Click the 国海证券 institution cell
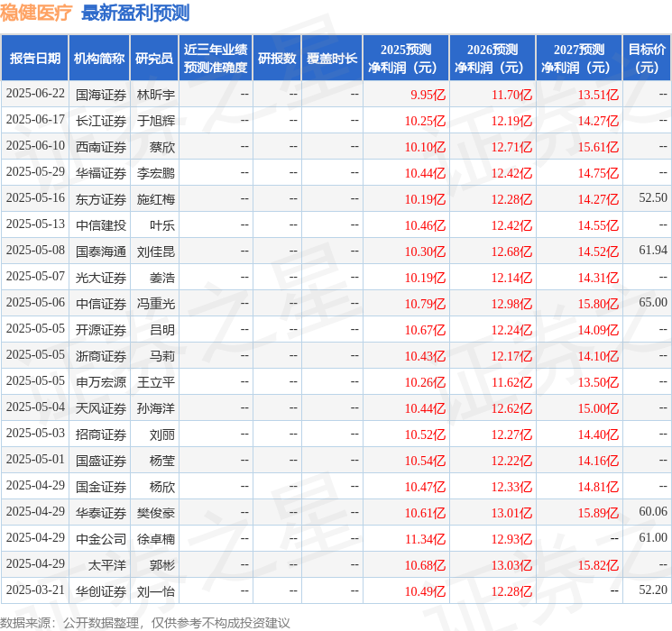The width and height of the screenshot is (672, 631). pyautogui.click(x=101, y=95)
